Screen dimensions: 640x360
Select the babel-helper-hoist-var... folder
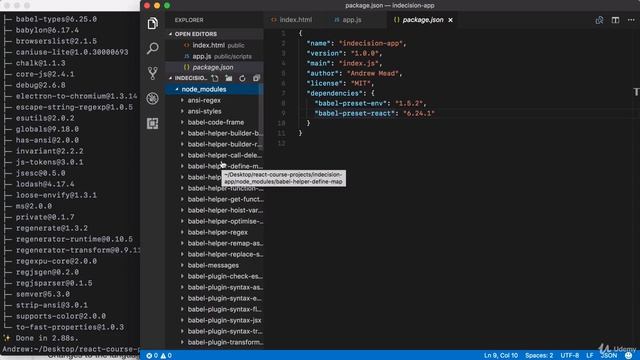coord(214,210)
